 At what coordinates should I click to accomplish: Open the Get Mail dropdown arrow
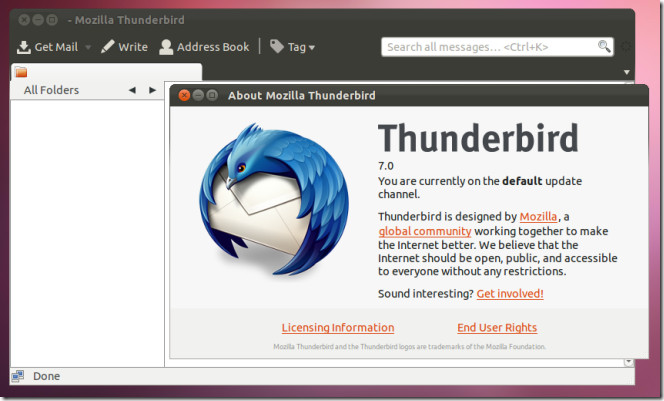pyautogui.click(x=88, y=47)
